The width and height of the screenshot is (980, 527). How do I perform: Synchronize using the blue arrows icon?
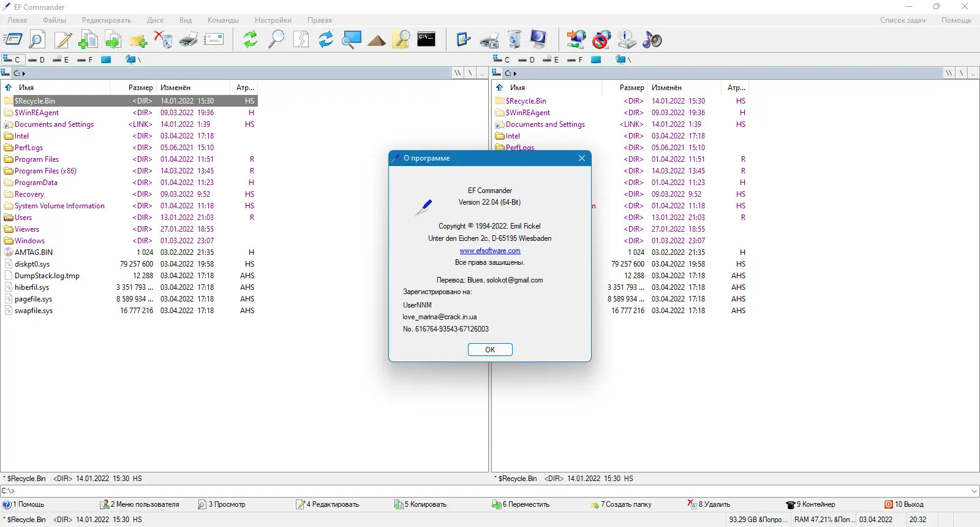click(326, 40)
